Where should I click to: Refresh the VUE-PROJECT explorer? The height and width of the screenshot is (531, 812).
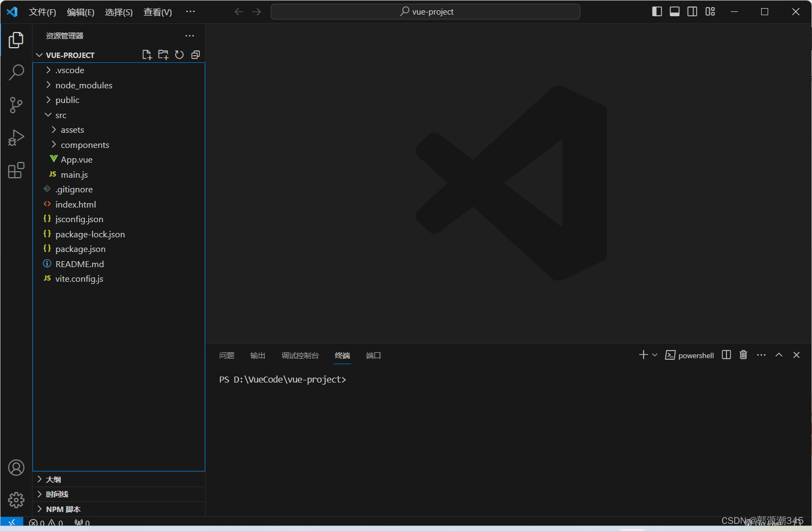point(179,54)
